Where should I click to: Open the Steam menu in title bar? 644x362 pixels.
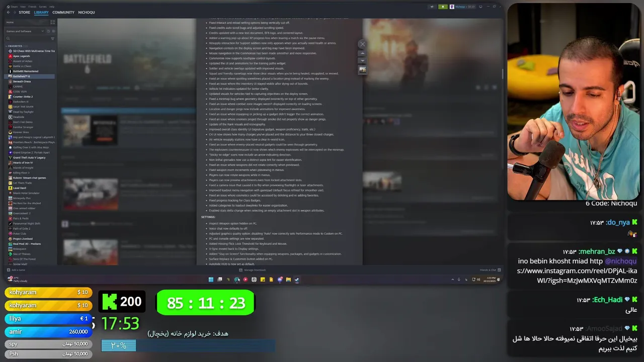coord(14,7)
